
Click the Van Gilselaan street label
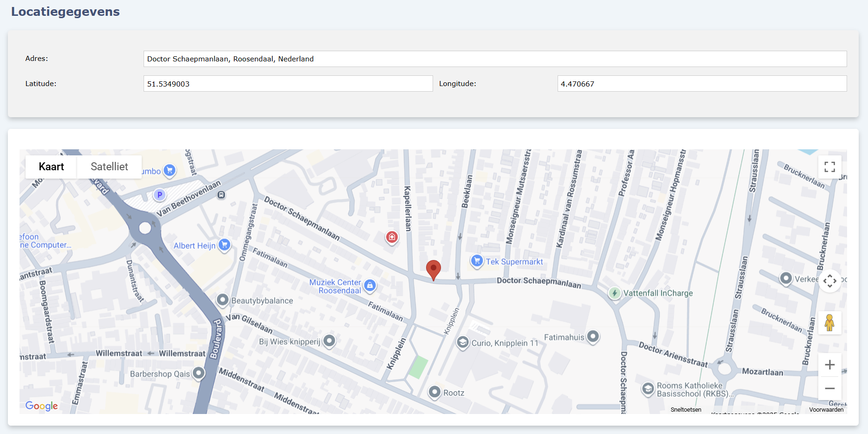[249, 323]
